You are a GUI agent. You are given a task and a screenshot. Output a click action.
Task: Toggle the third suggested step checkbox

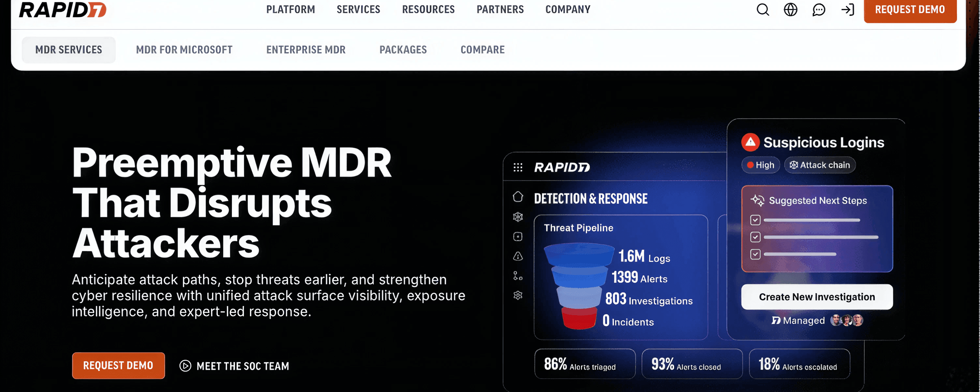pyautogui.click(x=755, y=254)
